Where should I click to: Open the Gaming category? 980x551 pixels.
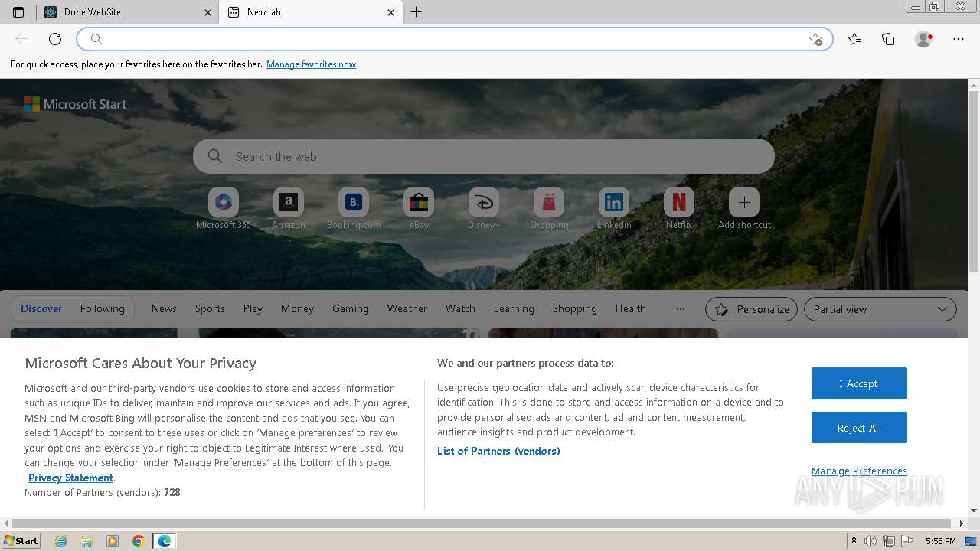(x=351, y=309)
